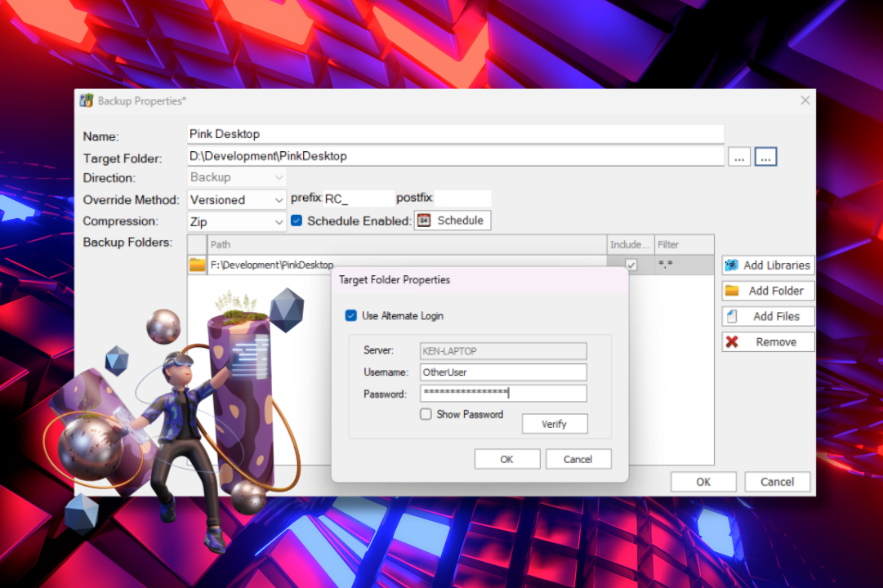Click the highlighted second ellipsis browse button

(765, 157)
